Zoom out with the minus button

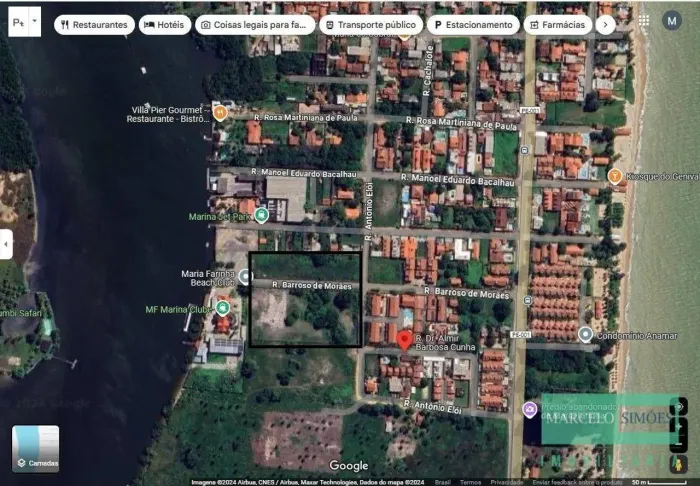click(679, 444)
